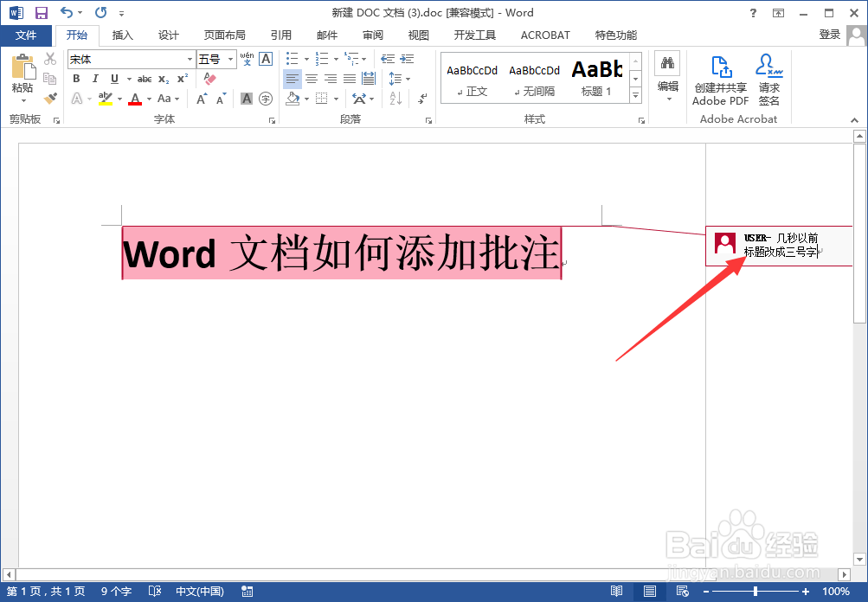Toggle bold formatting
The image size is (868, 602).
76,79
